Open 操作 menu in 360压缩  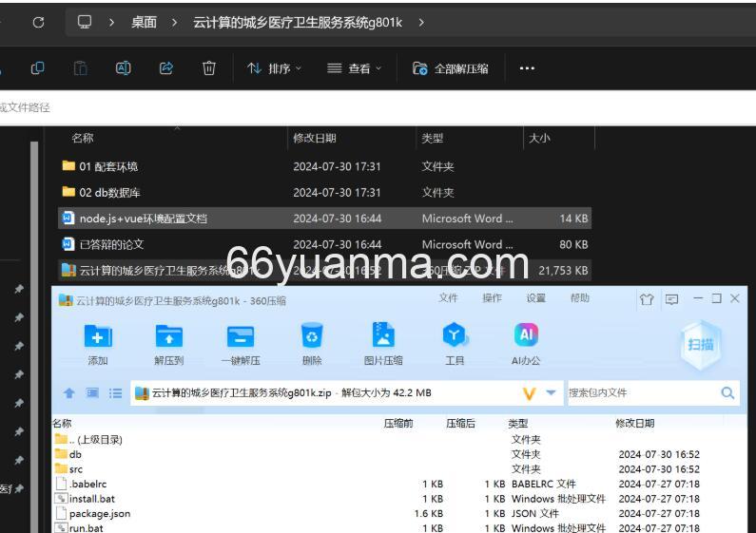coord(492,298)
